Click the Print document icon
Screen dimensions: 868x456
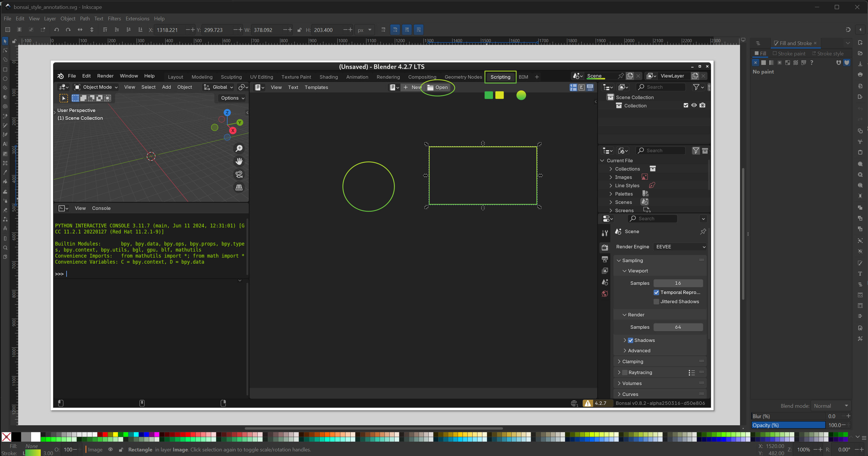pos(860,74)
